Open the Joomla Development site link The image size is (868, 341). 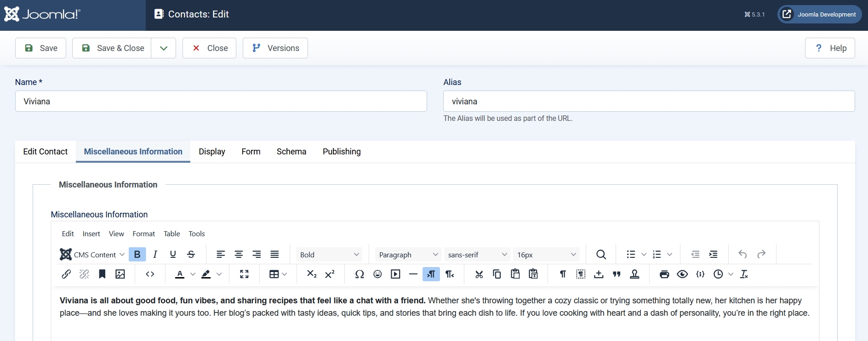(819, 14)
